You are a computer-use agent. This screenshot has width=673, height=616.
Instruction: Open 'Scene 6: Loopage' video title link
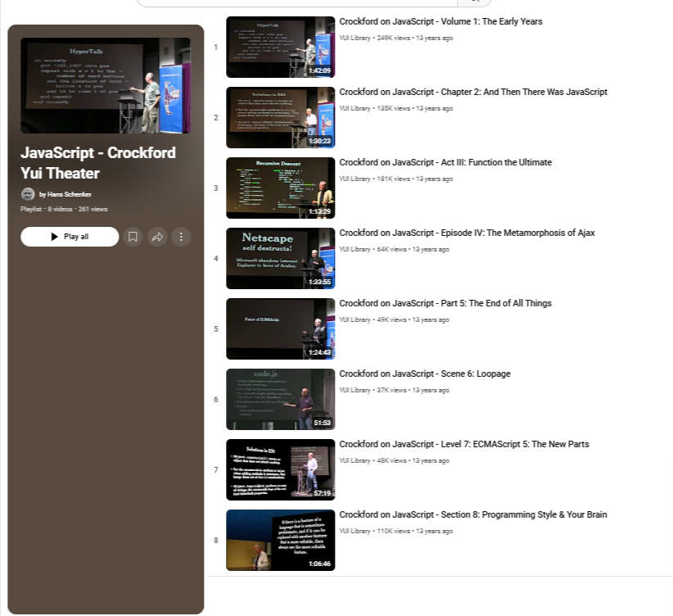click(x=425, y=374)
